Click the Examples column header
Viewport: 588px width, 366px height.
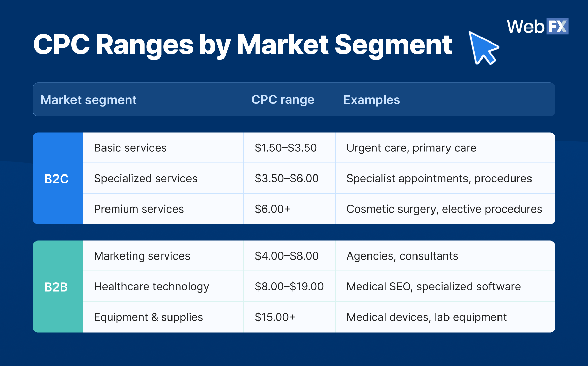372,100
